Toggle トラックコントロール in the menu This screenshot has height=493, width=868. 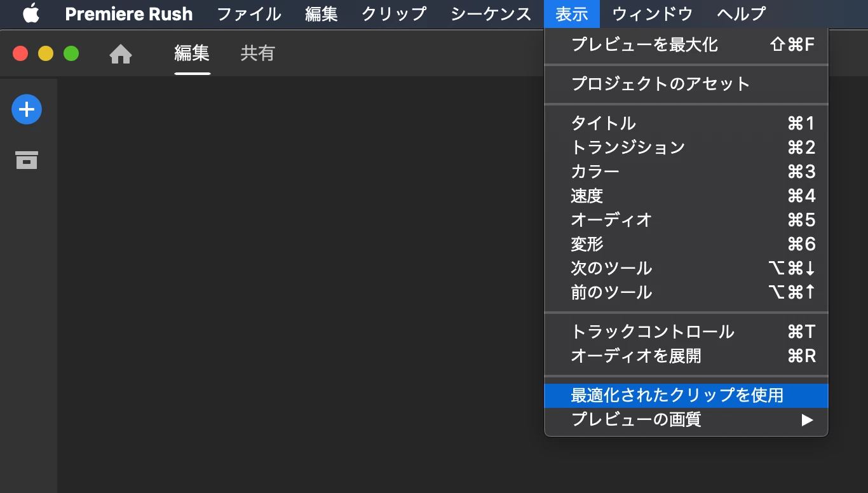[686, 332]
